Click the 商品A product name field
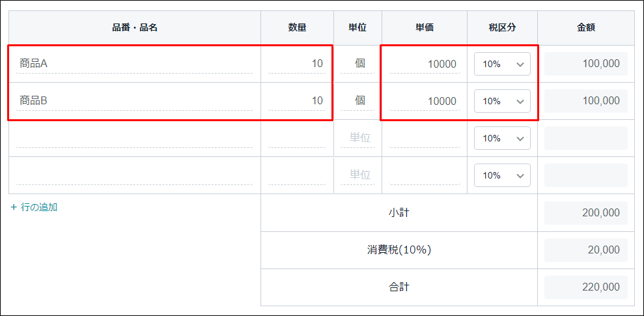The image size is (644, 316). coord(134,64)
